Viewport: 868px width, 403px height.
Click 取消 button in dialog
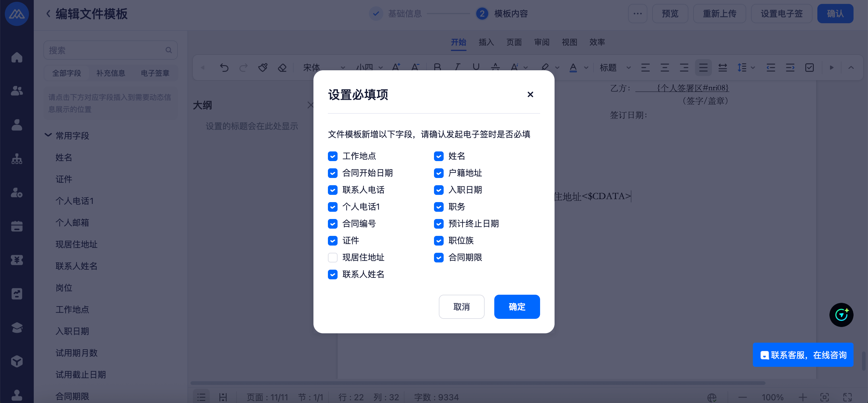[461, 306]
